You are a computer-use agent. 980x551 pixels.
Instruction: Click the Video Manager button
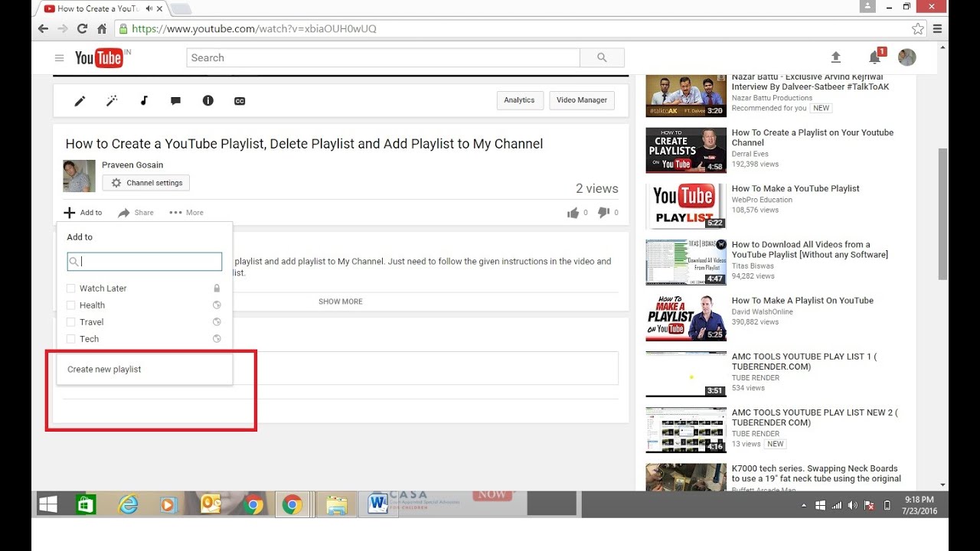pyautogui.click(x=582, y=100)
